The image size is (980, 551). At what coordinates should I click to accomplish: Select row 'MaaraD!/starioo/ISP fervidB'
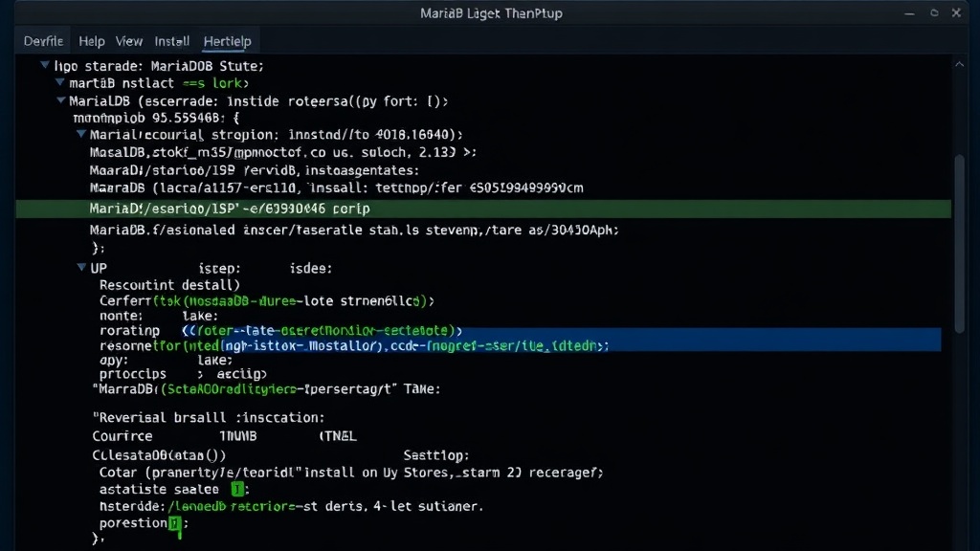coord(254,170)
